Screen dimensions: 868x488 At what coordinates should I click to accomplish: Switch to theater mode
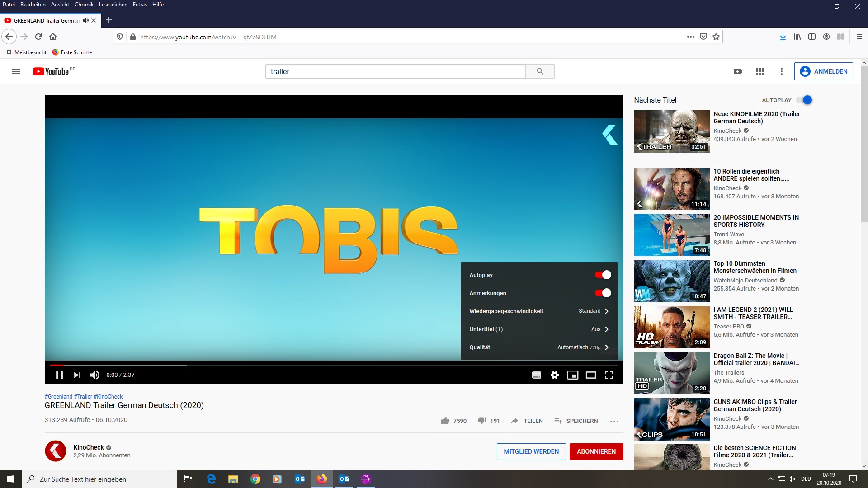pos(591,375)
